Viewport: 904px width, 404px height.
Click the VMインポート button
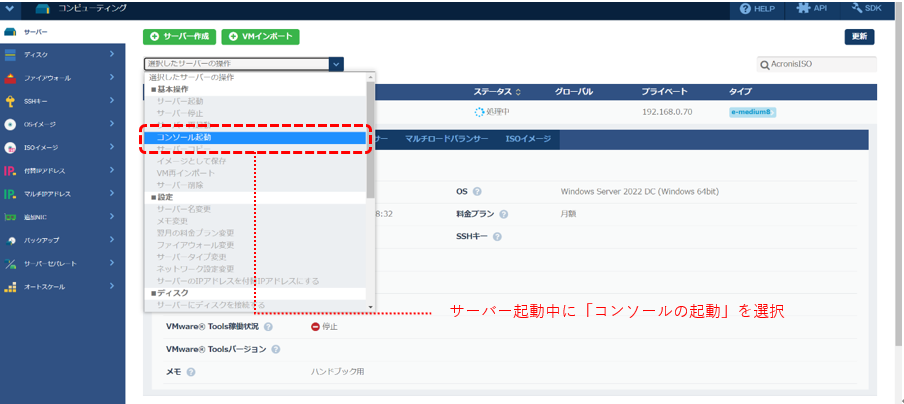pyautogui.click(x=260, y=37)
